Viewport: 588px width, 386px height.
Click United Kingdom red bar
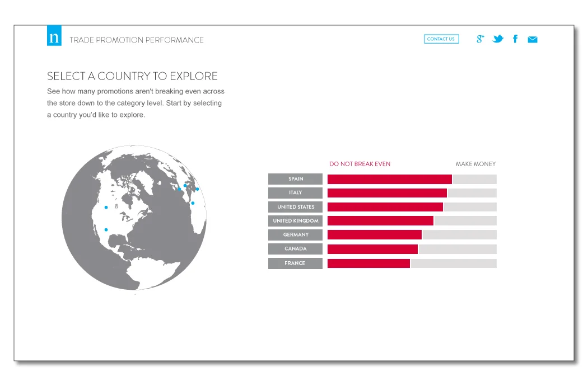point(381,221)
